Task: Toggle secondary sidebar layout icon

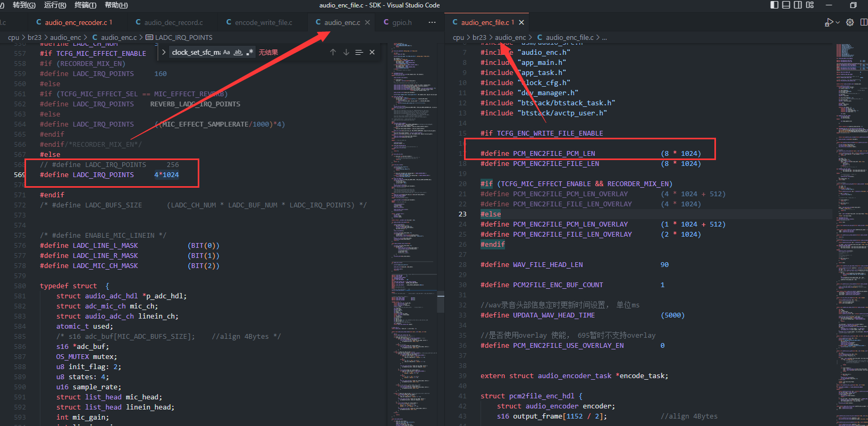Action: [798, 5]
